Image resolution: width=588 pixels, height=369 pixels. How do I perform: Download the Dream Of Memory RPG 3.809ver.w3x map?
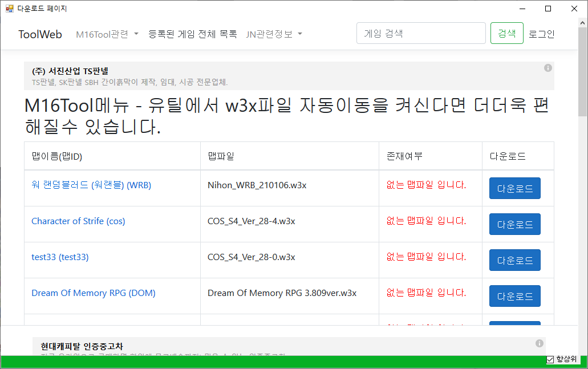click(515, 296)
